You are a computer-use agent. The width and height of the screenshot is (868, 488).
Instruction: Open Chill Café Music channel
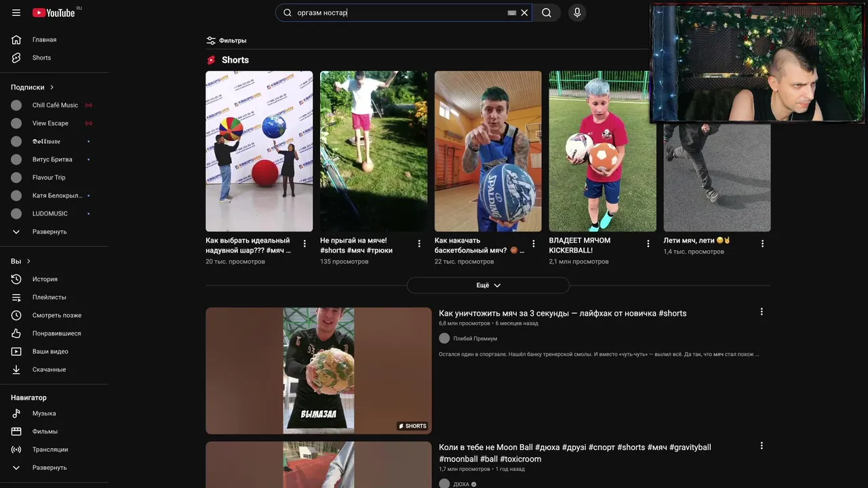click(x=54, y=105)
